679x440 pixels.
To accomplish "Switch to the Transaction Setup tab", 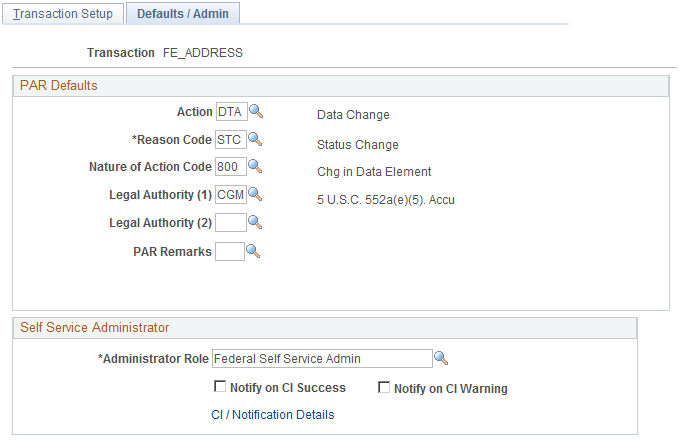I will (63, 14).
